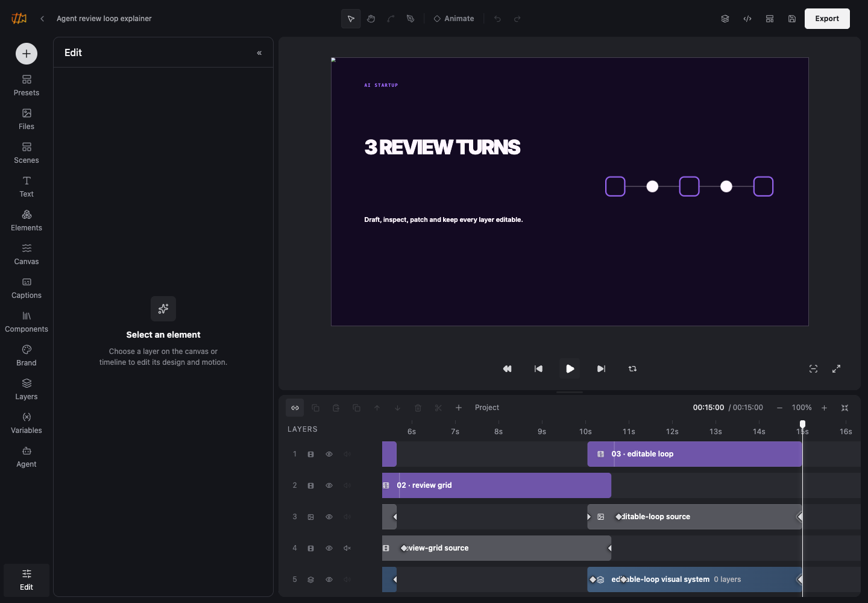The height and width of the screenshot is (603, 868).
Task: Select the 'review-grid source' clip
Action: [x=497, y=548]
